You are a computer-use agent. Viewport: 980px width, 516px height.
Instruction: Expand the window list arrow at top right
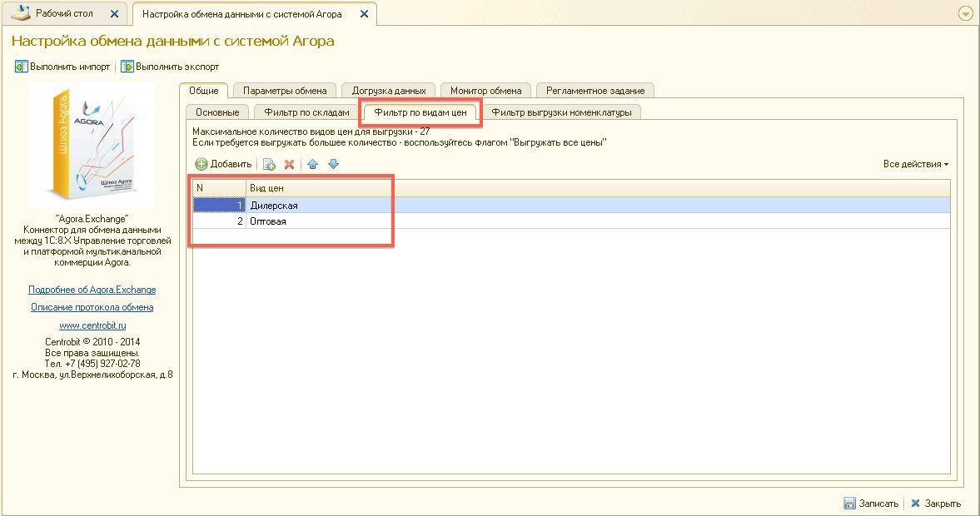click(965, 13)
